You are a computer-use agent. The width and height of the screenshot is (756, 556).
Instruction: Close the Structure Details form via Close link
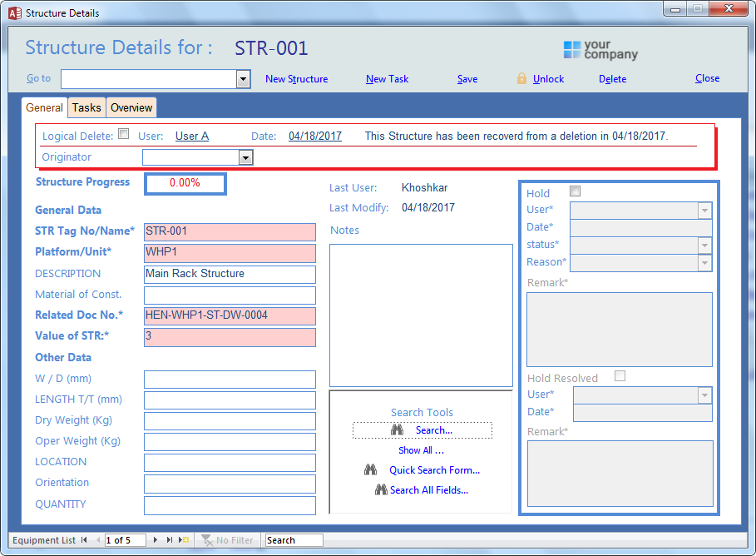[x=707, y=78]
